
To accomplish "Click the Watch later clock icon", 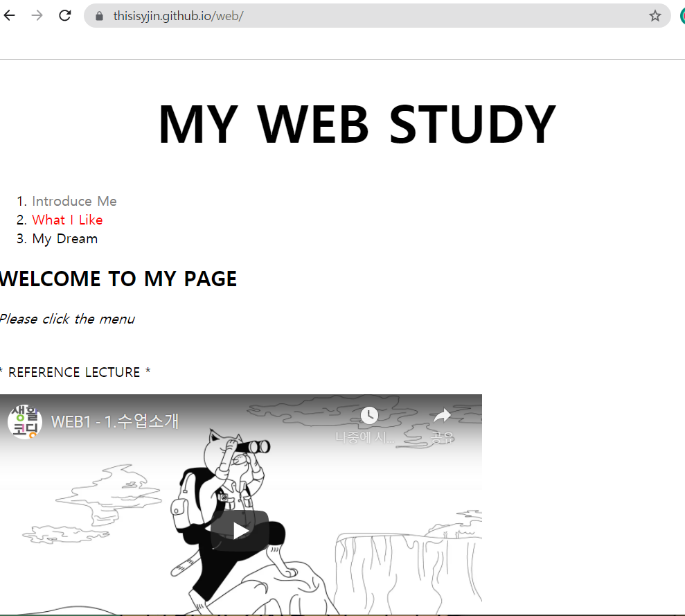I will click(369, 415).
